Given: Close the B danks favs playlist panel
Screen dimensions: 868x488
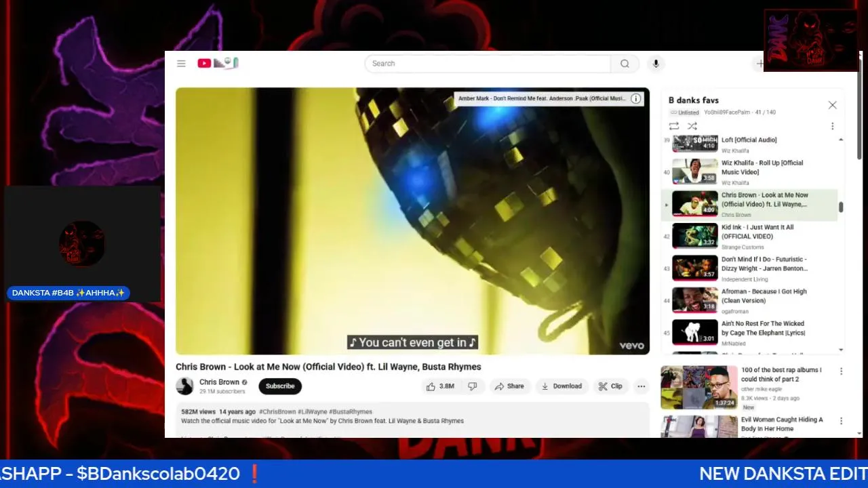Looking at the screenshot, I should [832, 105].
